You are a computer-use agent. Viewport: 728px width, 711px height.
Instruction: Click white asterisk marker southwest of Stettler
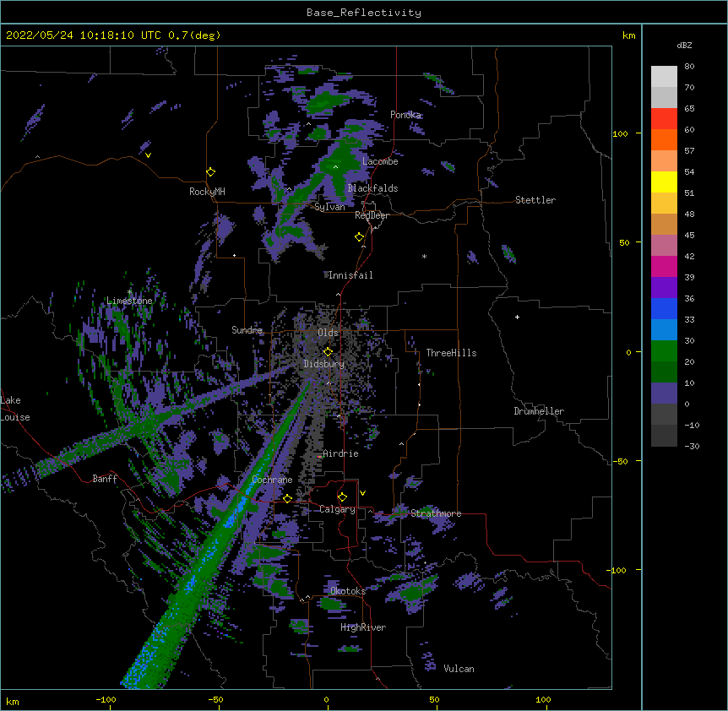tap(424, 256)
